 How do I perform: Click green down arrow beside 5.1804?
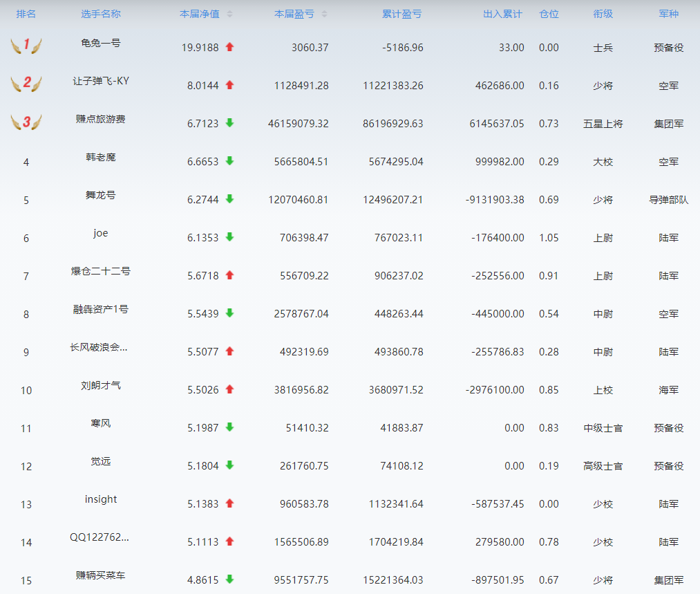(x=230, y=465)
